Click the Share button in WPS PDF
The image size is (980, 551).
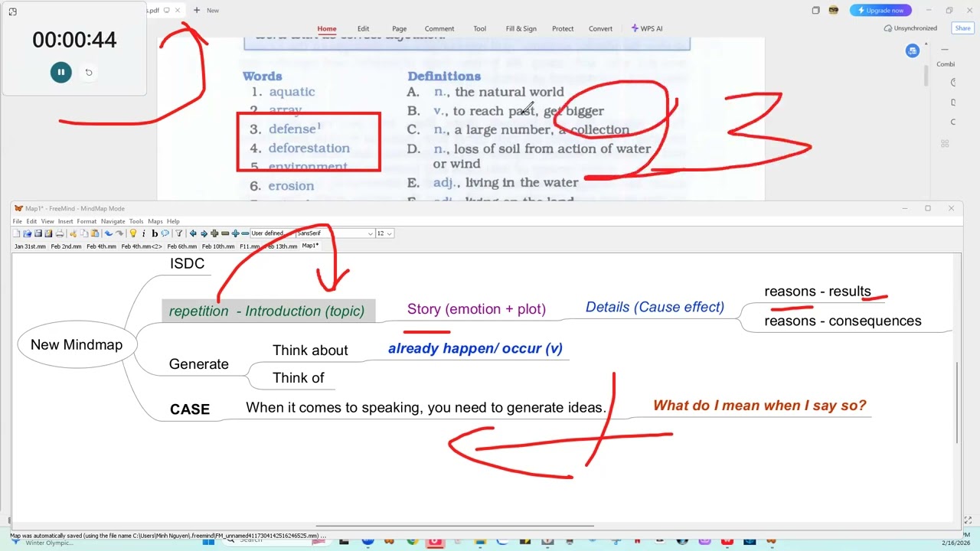(962, 28)
